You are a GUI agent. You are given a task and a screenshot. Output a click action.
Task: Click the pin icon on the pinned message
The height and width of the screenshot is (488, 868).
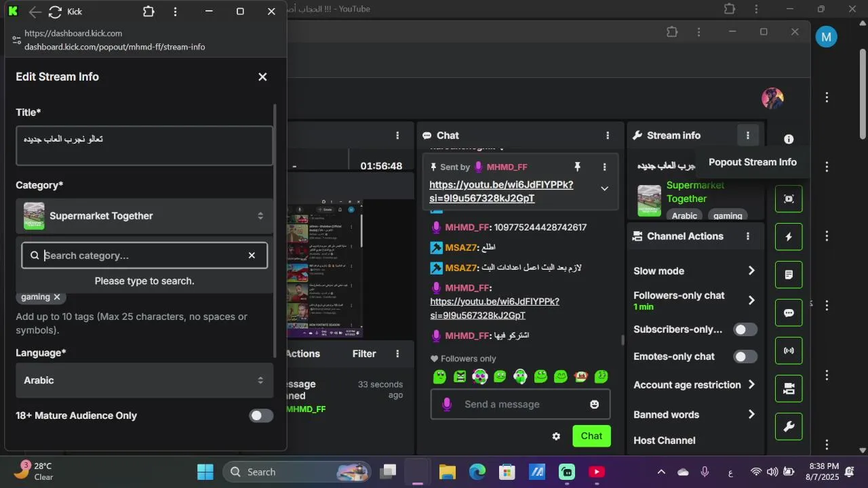[x=577, y=167]
